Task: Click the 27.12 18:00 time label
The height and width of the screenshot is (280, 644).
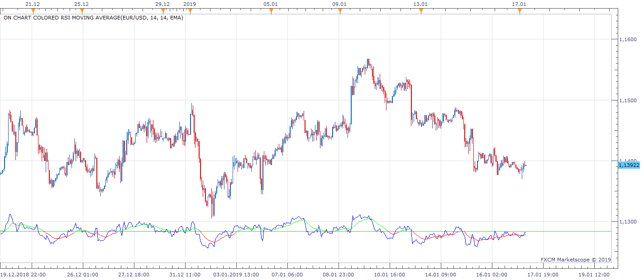Action: click(x=134, y=275)
